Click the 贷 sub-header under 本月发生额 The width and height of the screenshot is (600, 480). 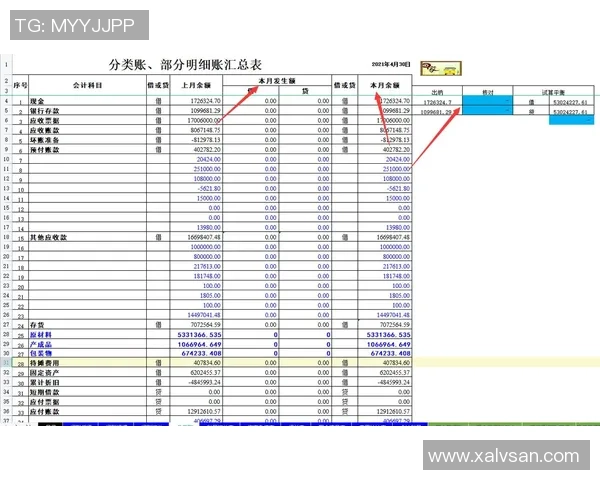pos(305,91)
